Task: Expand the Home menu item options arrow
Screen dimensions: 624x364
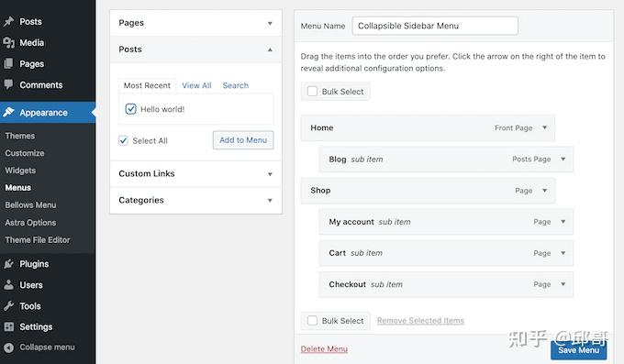Action: [x=545, y=127]
